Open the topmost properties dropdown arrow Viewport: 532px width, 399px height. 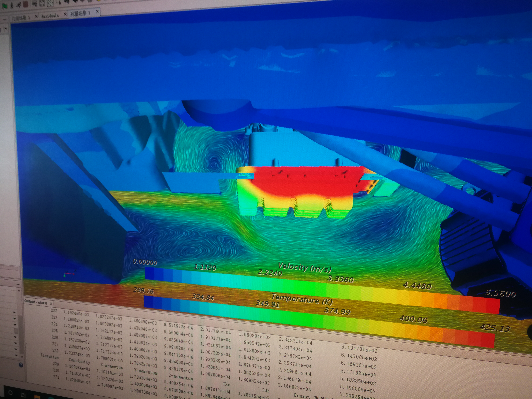[14, 313]
